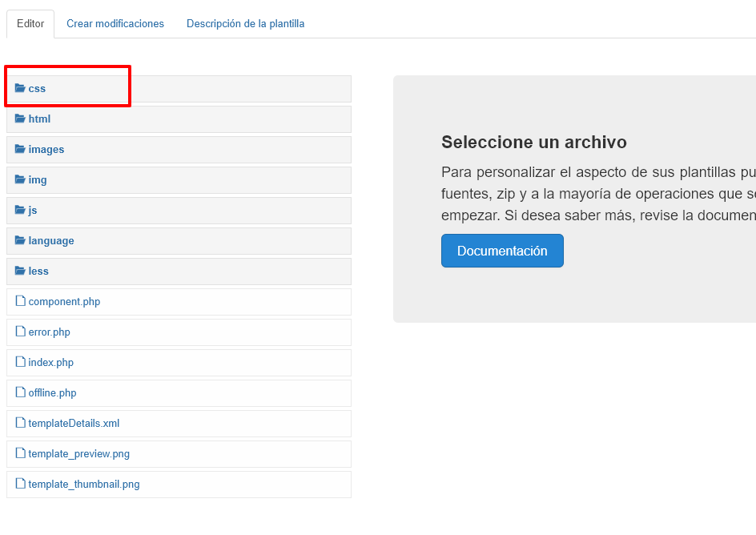Click the templateDetails.xml file icon
This screenshot has height=535, width=756.
(20, 422)
